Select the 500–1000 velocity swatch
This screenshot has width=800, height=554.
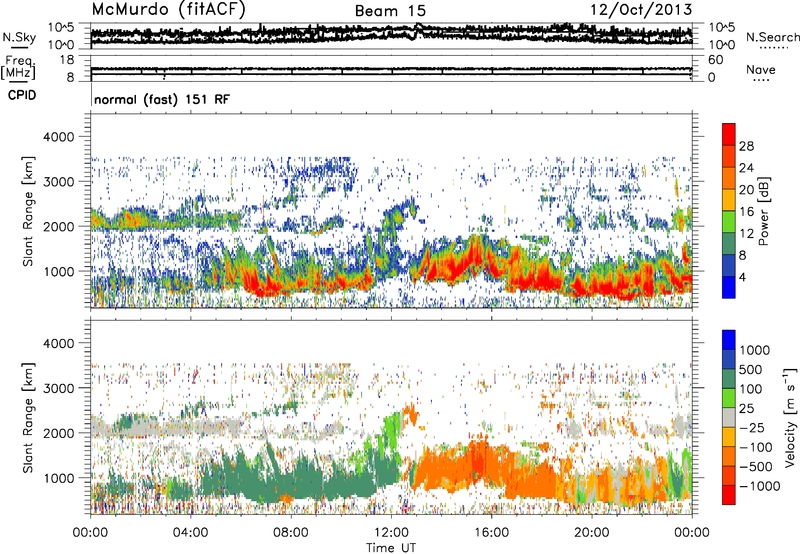tap(729, 359)
